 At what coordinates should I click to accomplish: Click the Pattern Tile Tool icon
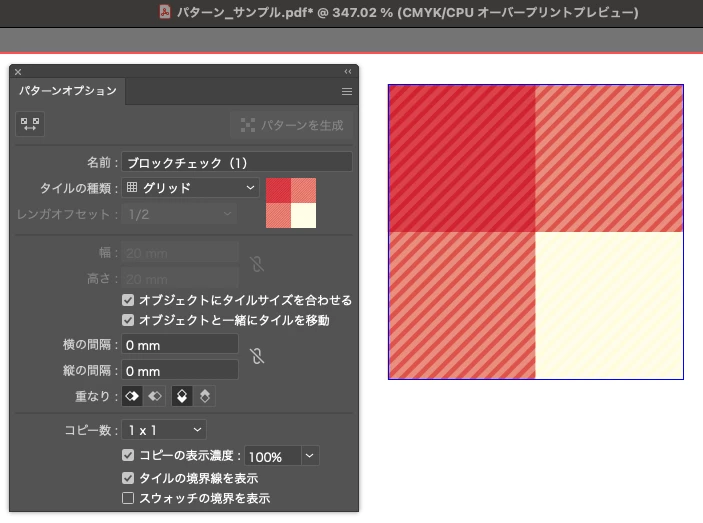click(x=30, y=124)
